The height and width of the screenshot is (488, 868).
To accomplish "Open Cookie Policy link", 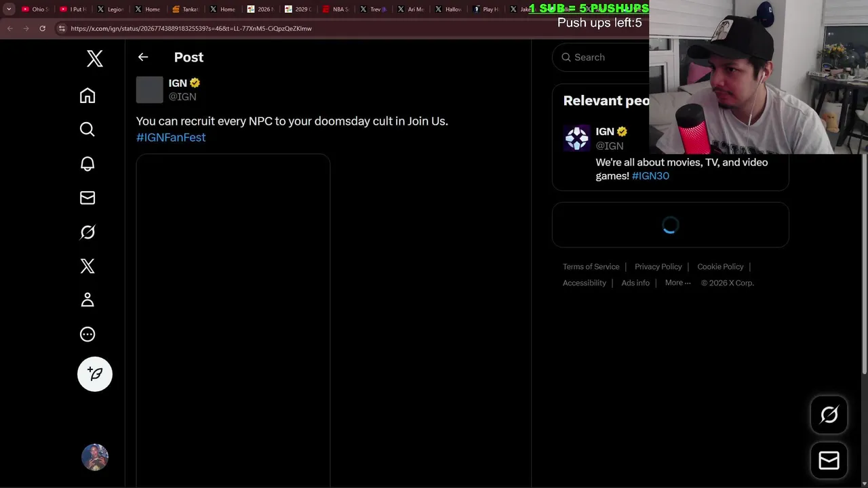I will [x=720, y=266].
